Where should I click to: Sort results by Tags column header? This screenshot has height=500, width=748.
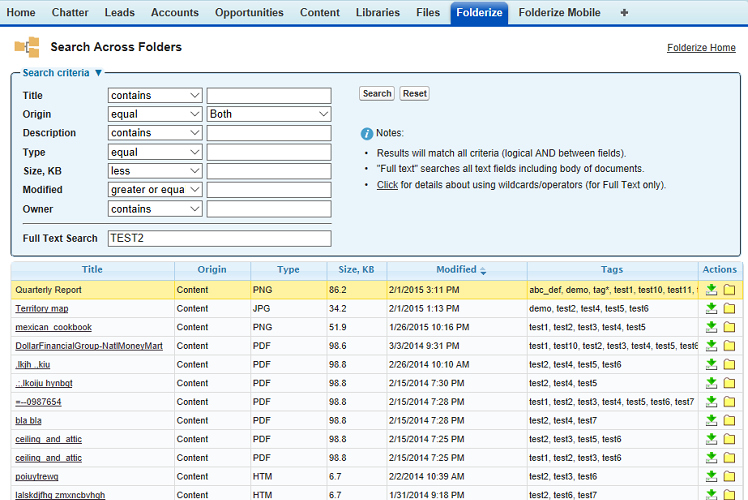(612, 270)
